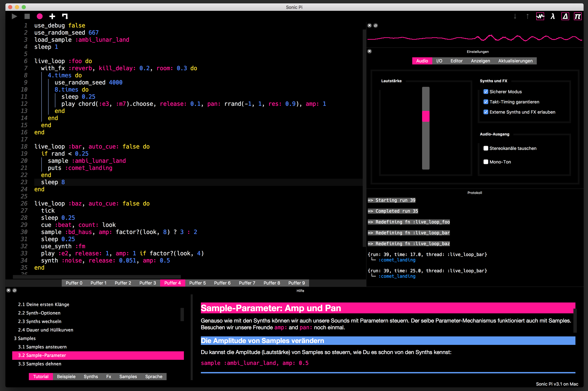Switch to Puffer 6
Image resolution: width=588 pixels, height=391 pixels.
click(x=222, y=283)
